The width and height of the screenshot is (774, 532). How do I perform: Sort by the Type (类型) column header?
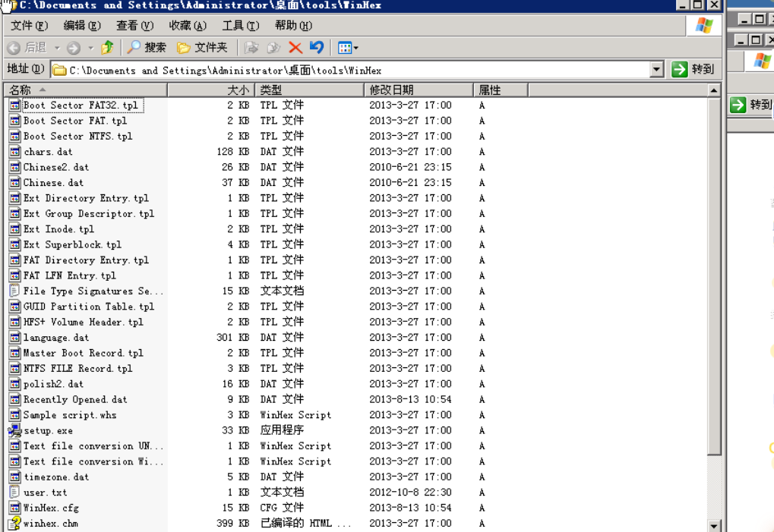pyautogui.click(x=309, y=90)
